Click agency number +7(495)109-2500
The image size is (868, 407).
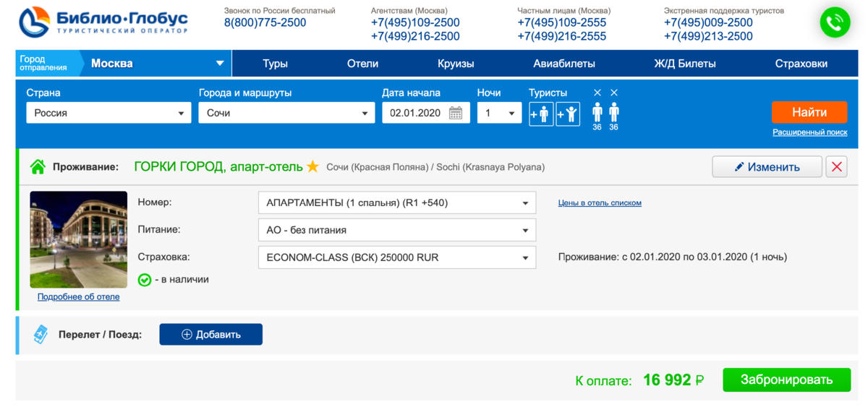pyautogui.click(x=415, y=23)
